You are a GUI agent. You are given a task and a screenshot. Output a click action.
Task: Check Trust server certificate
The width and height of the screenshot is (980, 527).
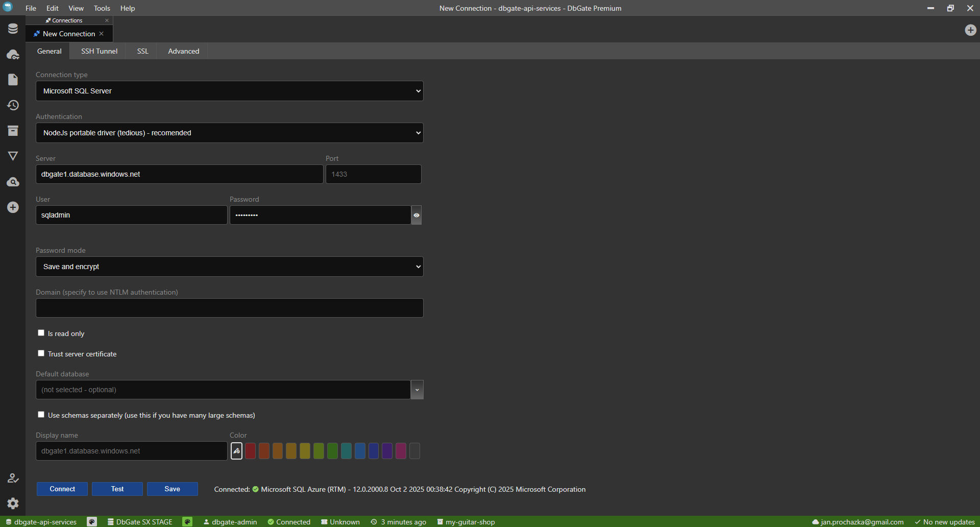41,353
